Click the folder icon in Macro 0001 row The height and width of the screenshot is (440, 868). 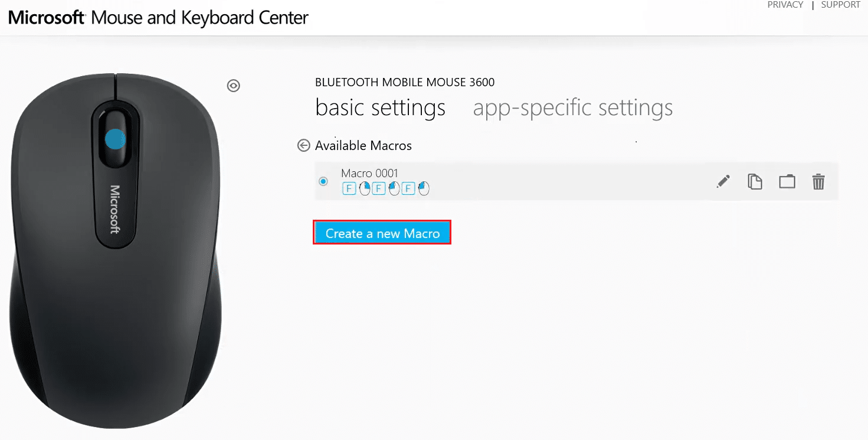[787, 181]
